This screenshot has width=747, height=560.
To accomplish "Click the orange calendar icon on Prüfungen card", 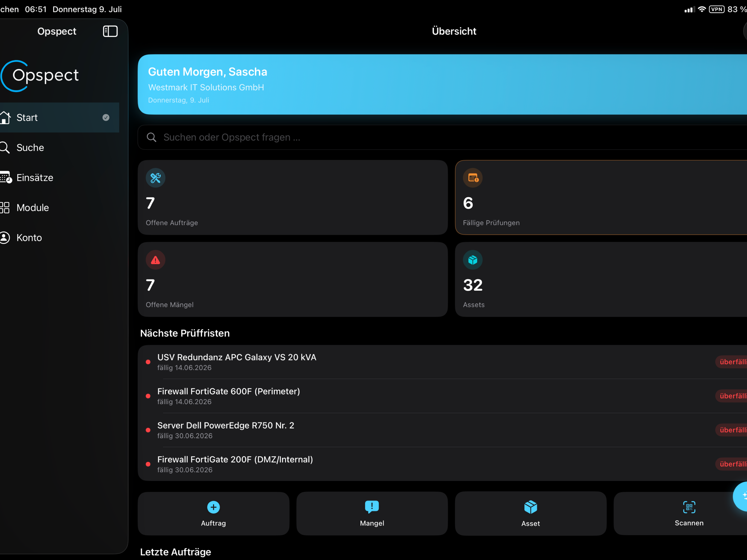I will (x=473, y=178).
